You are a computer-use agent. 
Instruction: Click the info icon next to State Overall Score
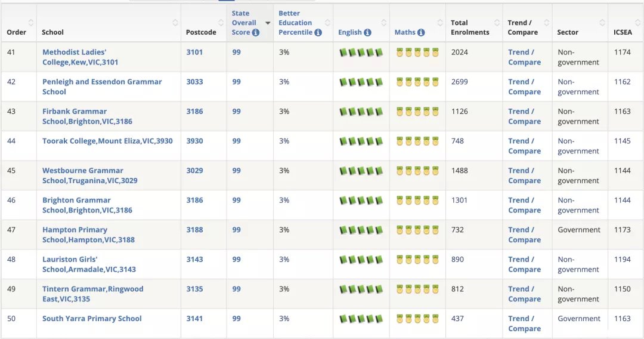pos(256,32)
